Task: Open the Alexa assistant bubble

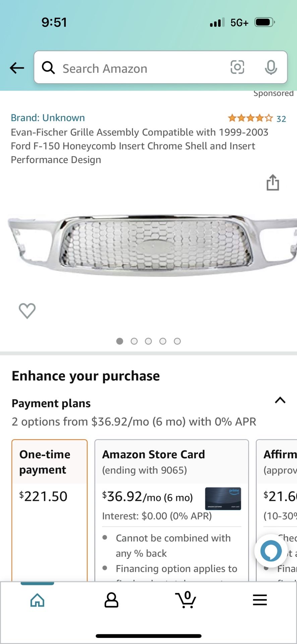Action: (271, 551)
